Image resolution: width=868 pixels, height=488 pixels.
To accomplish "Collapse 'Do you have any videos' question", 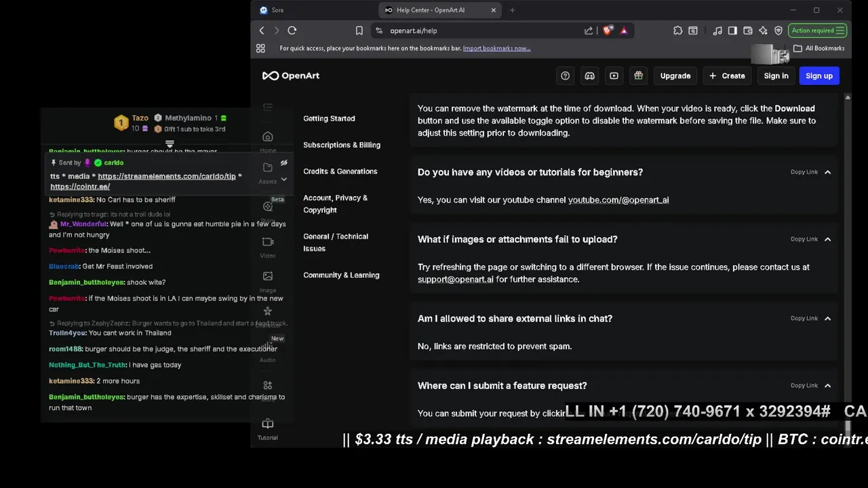I will (827, 172).
